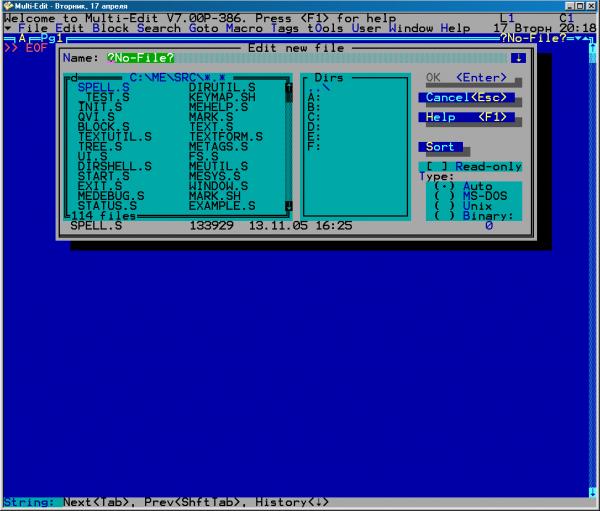The width and height of the screenshot is (600, 511).
Task: Select UI.S in file list
Action: tap(92, 157)
